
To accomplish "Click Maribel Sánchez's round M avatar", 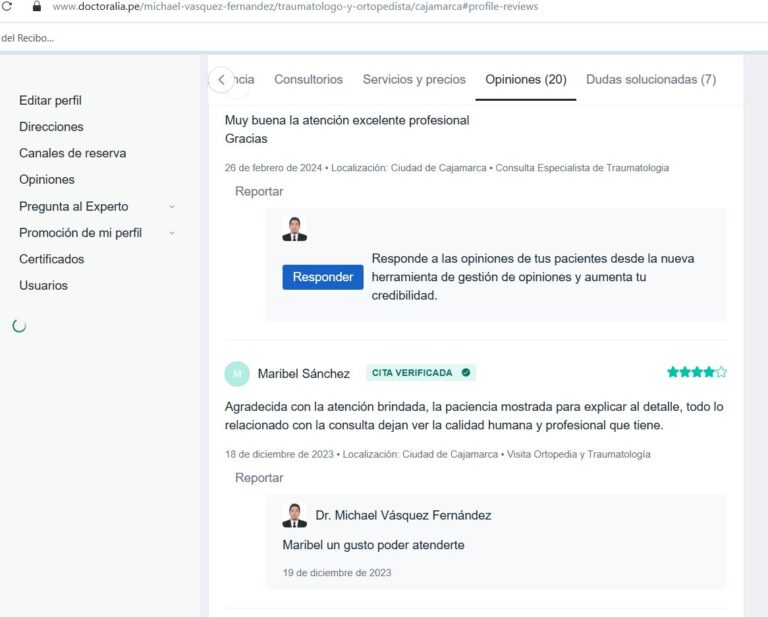I will (x=237, y=374).
